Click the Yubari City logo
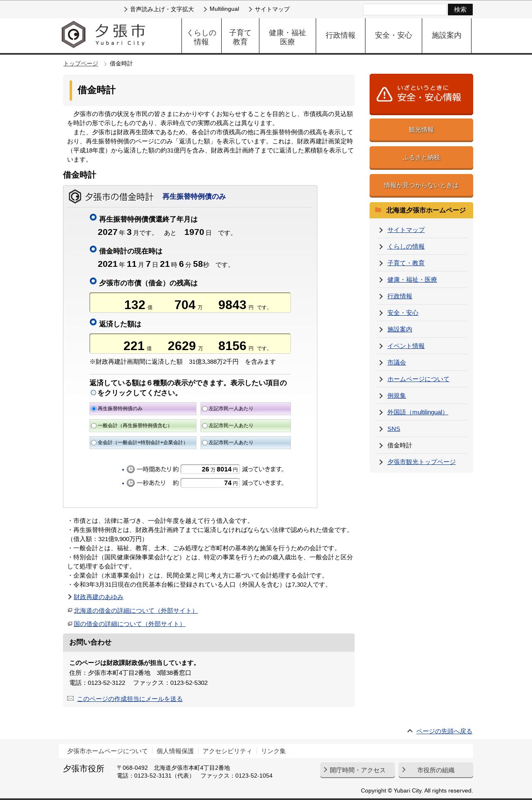 pyautogui.click(x=104, y=35)
